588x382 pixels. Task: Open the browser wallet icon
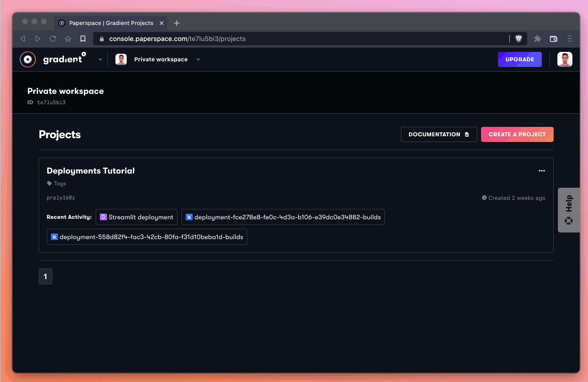pos(554,39)
